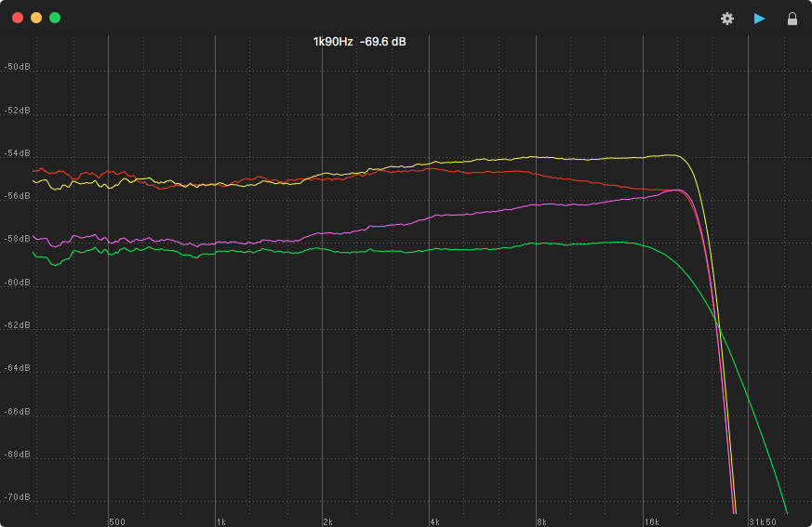The width and height of the screenshot is (812, 527).
Task: Toggle the padlock icon
Action: coord(792,19)
